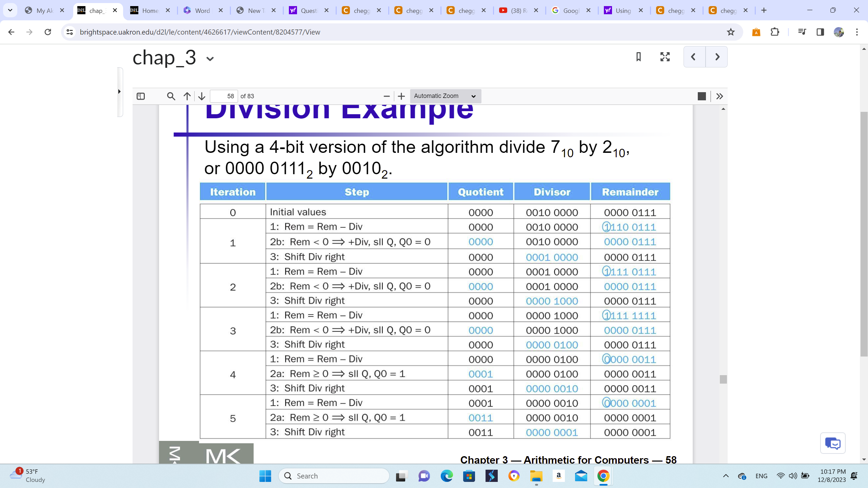Enter presentation mode for the slides
Screen dimensions: 868x488
[x=664, y=57]
